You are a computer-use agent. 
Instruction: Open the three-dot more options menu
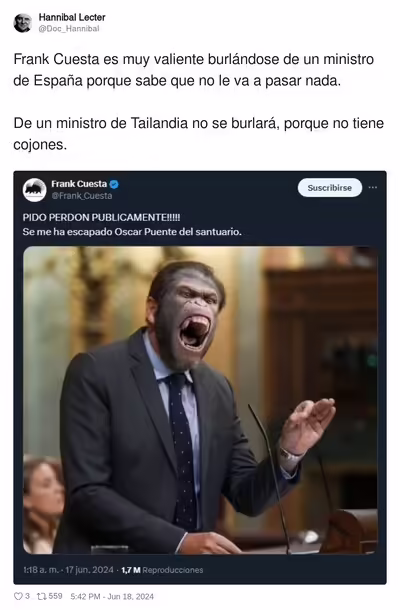coord(373,188)
